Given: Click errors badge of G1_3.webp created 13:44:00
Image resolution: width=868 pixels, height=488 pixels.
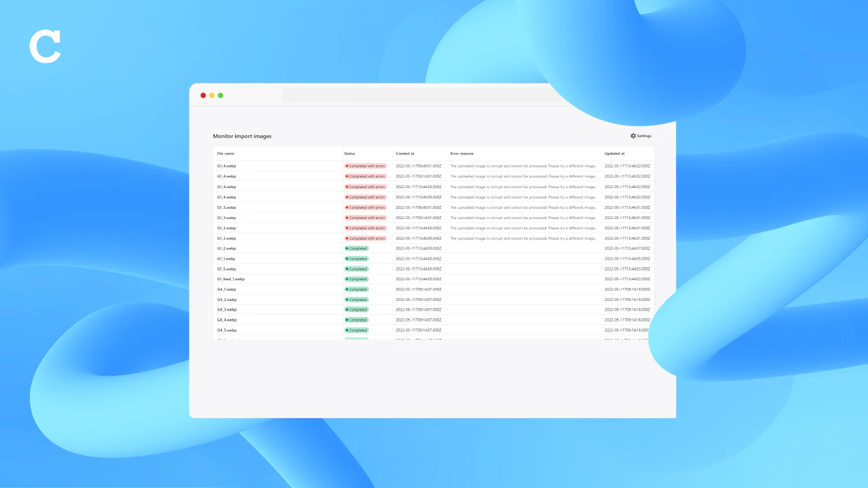Looking at the screenshot, I should pos(366,228).
